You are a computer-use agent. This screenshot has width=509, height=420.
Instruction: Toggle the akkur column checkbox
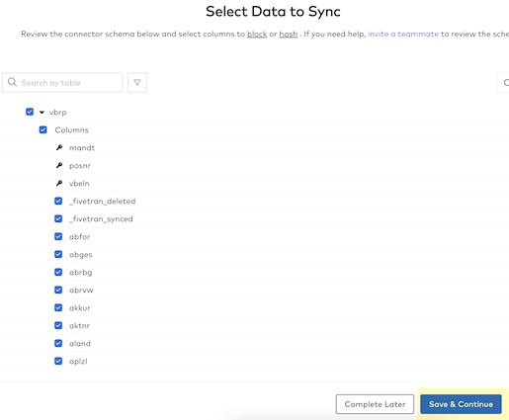tap(58, 307)
